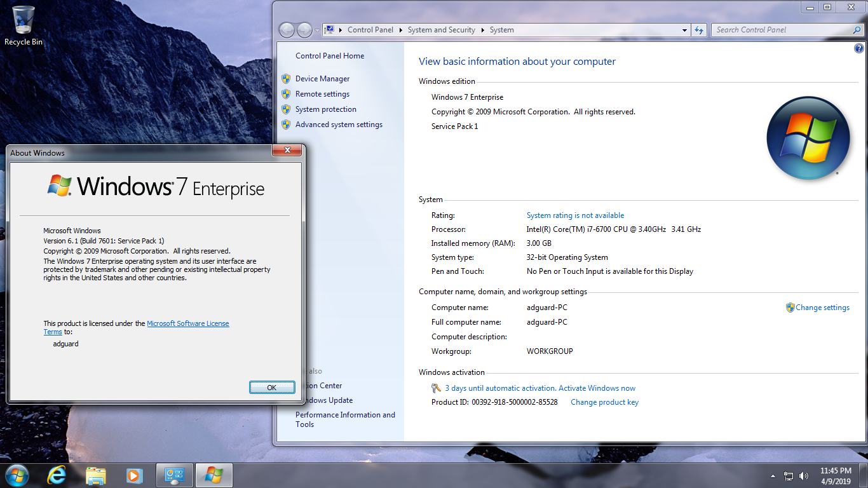
Task: Click shield icon beside Advanced system settings
Action: [x=286, y=125]
